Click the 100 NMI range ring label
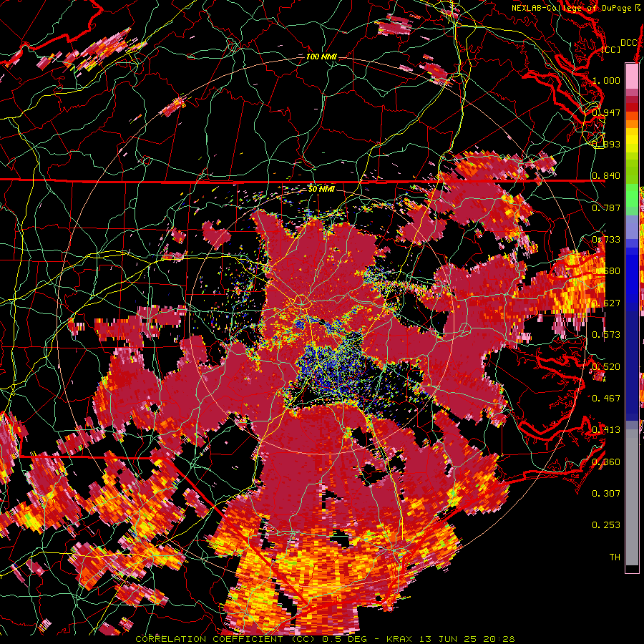 321,57
